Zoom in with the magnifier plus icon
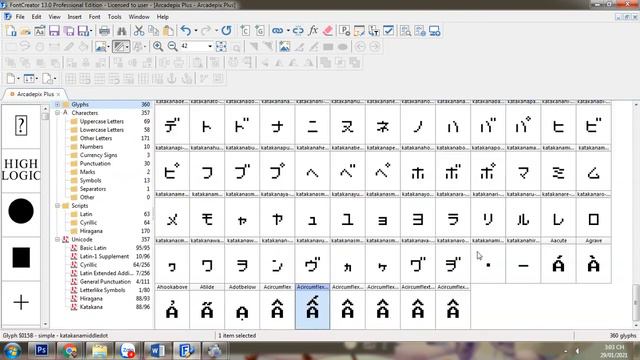This screenshot has height=360, width=640. 158,47
